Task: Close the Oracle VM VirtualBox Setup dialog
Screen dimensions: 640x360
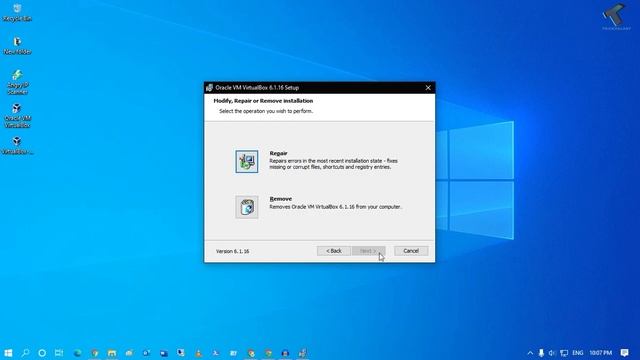Action: click(x=428, y=88)
